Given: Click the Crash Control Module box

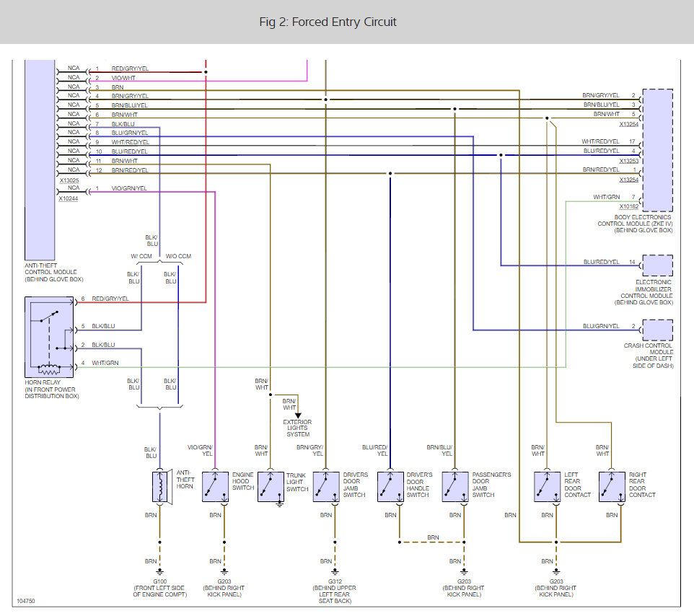Looking at the screenshot, I should click(658, 330).
